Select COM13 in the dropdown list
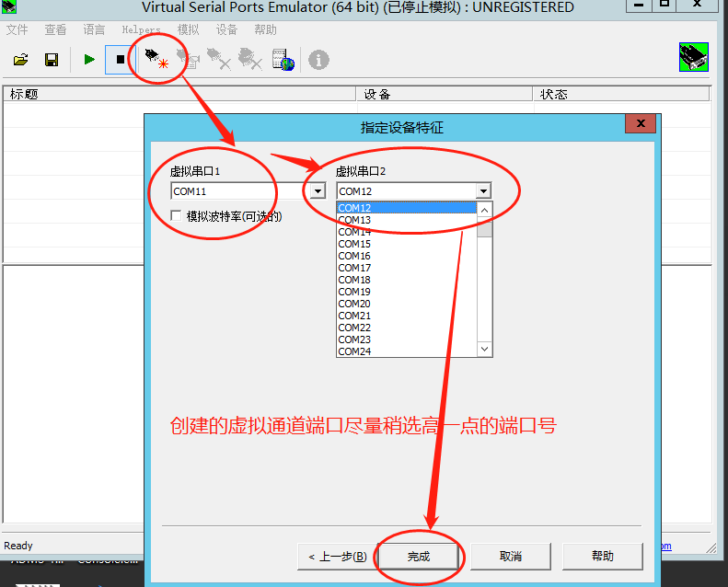 click(407, 220)
